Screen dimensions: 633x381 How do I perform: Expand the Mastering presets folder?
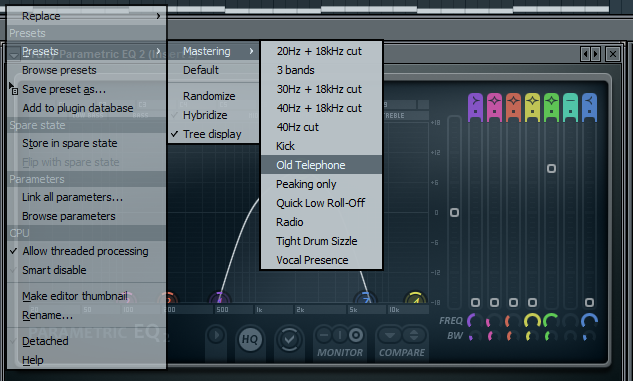pos(214,51)
